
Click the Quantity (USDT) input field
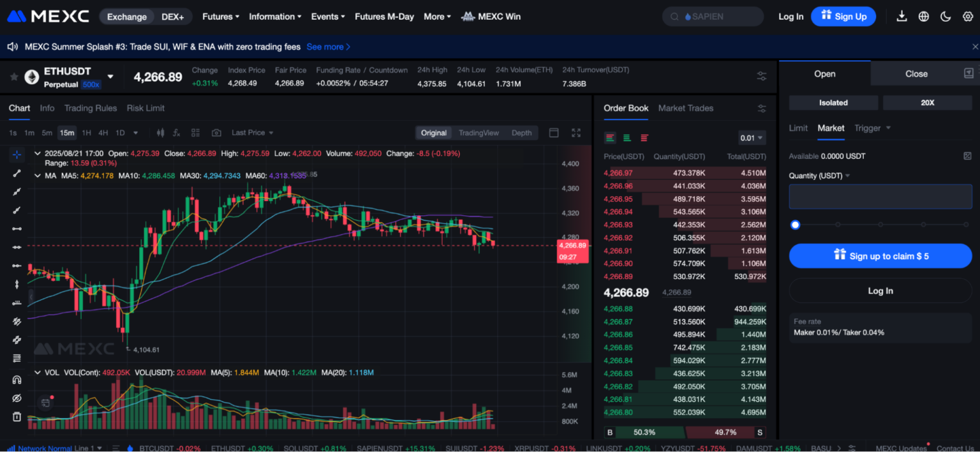point(880,197)
